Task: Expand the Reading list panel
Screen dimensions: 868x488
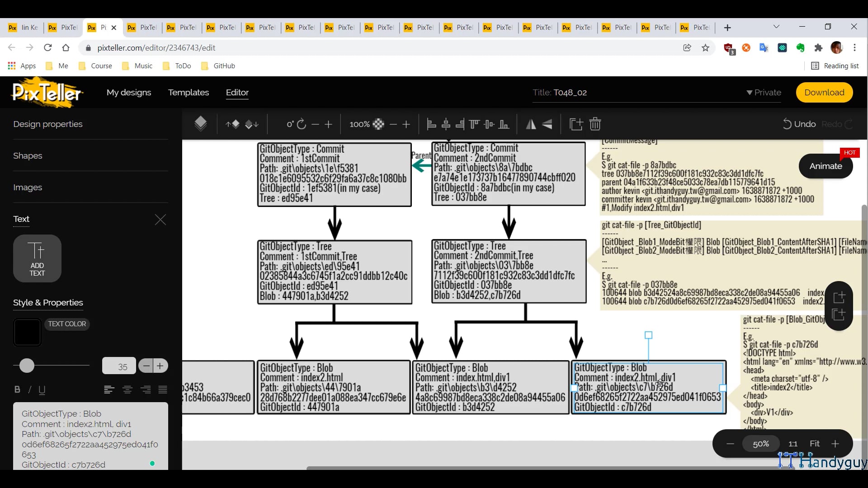Action: (x=835, y=66)
